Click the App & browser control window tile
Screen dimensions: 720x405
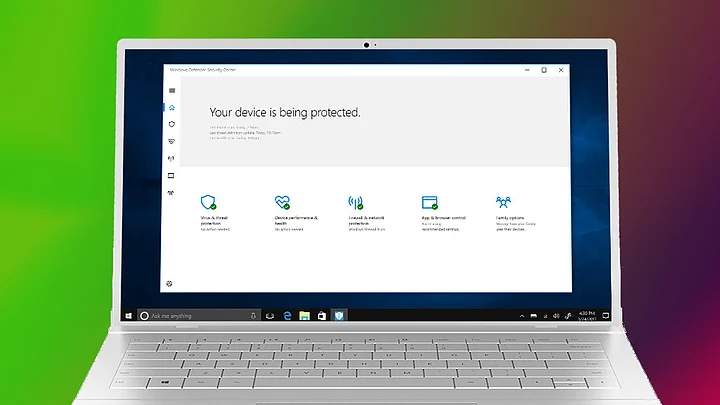click(x=430, y=202)
